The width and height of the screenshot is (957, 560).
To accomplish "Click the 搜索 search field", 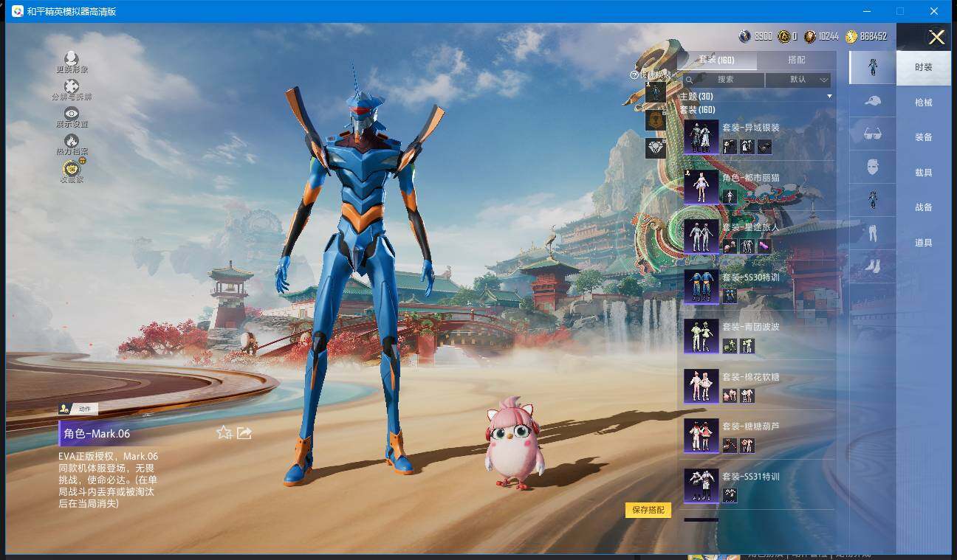I will click(724, 80).
